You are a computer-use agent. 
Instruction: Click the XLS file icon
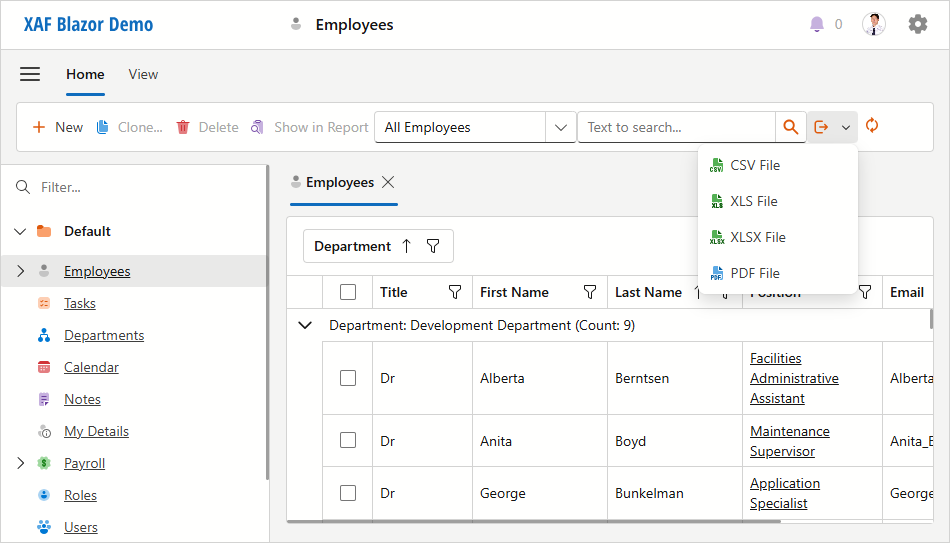pyautogui.click(x=717, y=201)
